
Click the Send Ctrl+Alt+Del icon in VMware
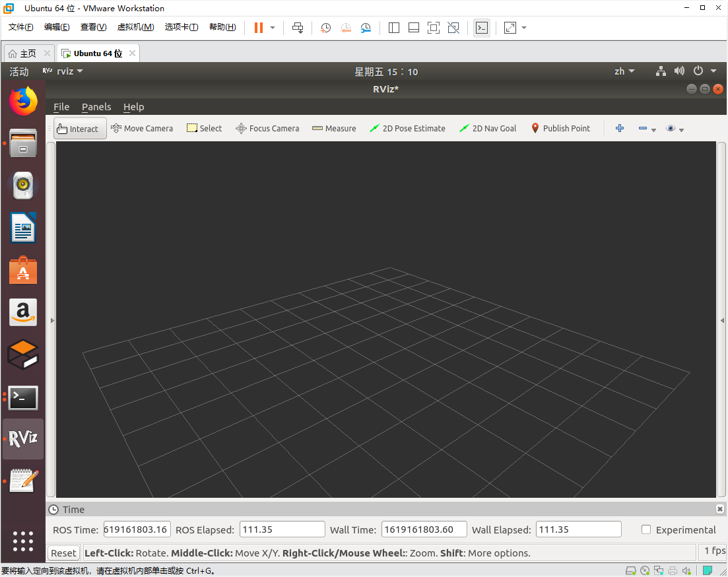pyautogui.click(x=298, y=28)
